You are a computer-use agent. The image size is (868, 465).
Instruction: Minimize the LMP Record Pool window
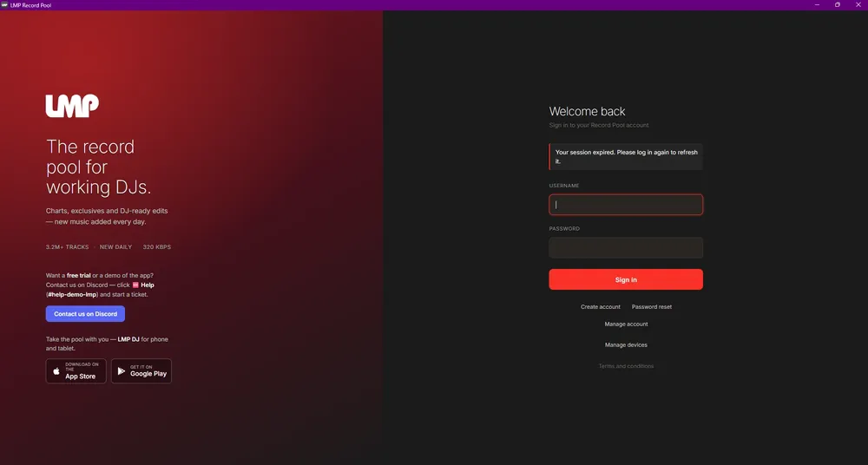(x=817, y=4)
